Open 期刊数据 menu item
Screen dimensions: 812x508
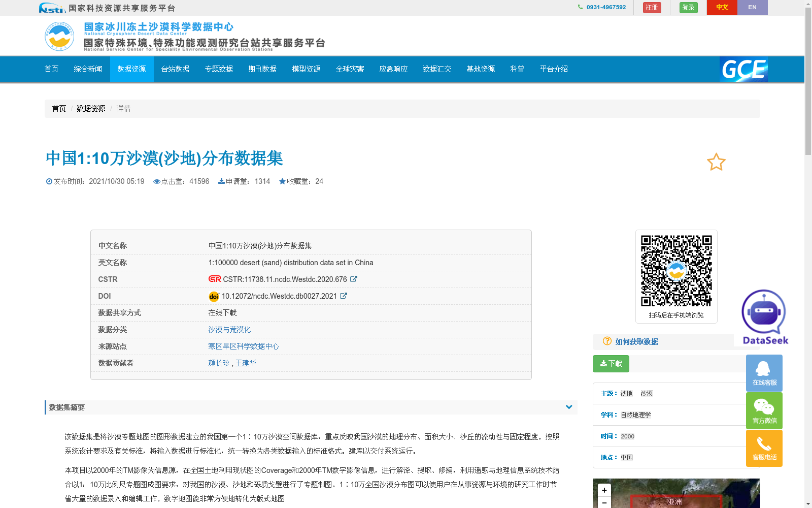click(x=263, y=69)
